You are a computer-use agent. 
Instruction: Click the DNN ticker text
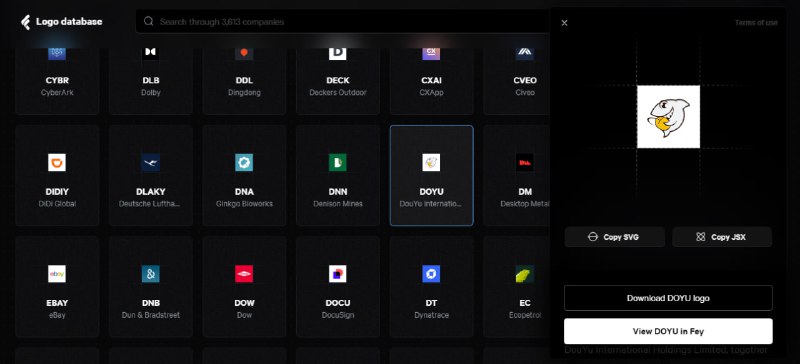click(x=338, y=191)
